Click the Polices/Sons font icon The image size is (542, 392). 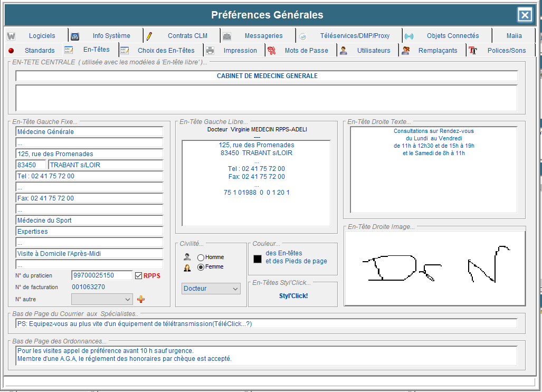473,51
